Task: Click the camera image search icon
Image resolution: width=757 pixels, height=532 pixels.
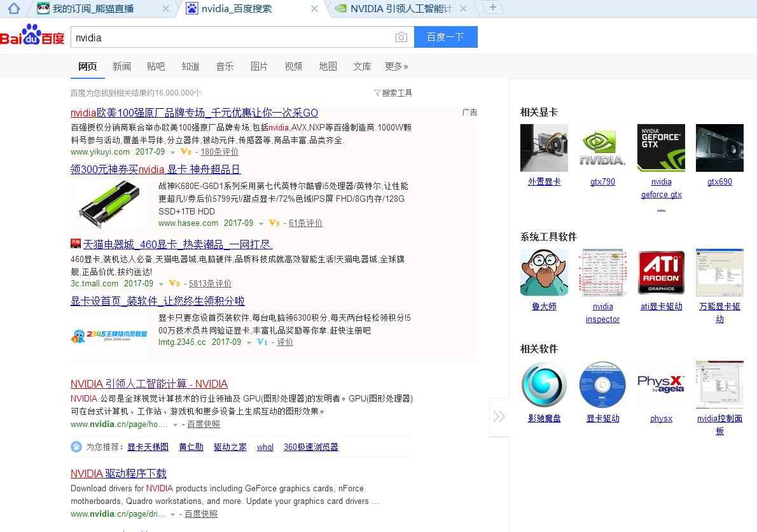Action: [x=401, y=38]
